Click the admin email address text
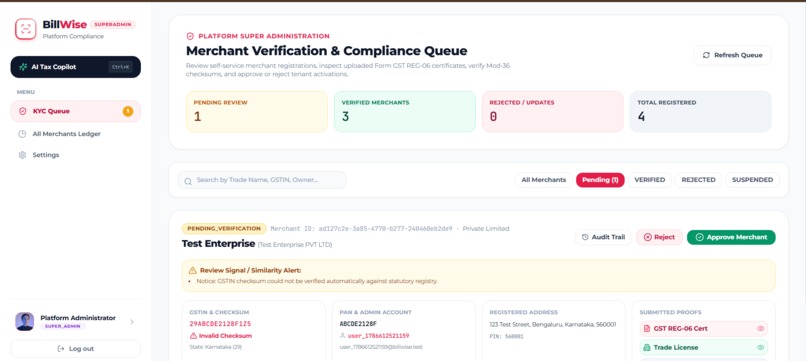This screenshot has height=361, width=806. click(382, 347)
